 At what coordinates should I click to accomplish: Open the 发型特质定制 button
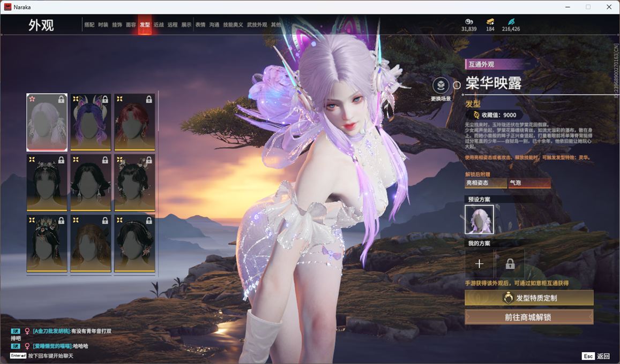click(x=529, y=298)
